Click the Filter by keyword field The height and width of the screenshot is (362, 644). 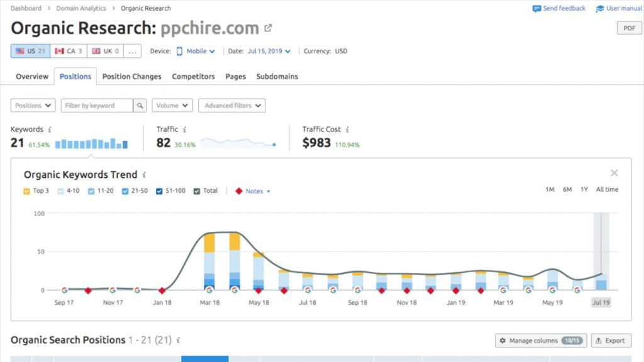pyautogui.click(x=97, y=106)
